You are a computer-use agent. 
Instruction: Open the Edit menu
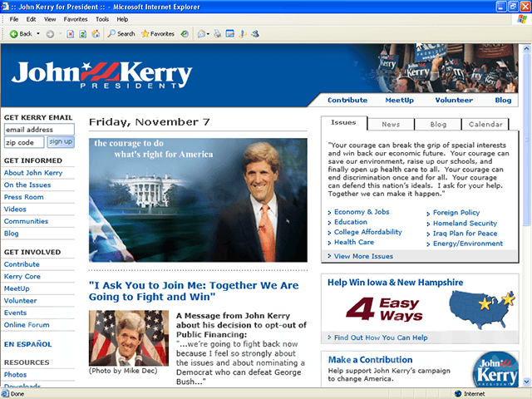tap(31, 19)
